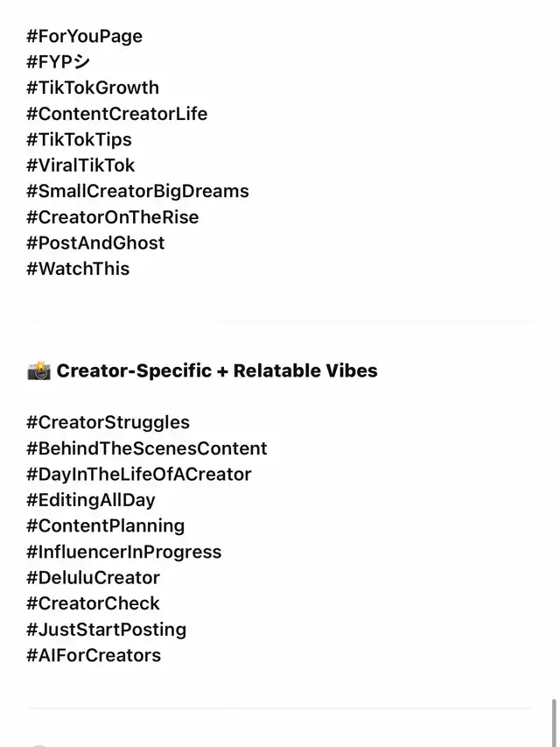Open the #ForYouPage hashtag
The image size is (560, 747).
pyautogui.click(x=84, y=37)
